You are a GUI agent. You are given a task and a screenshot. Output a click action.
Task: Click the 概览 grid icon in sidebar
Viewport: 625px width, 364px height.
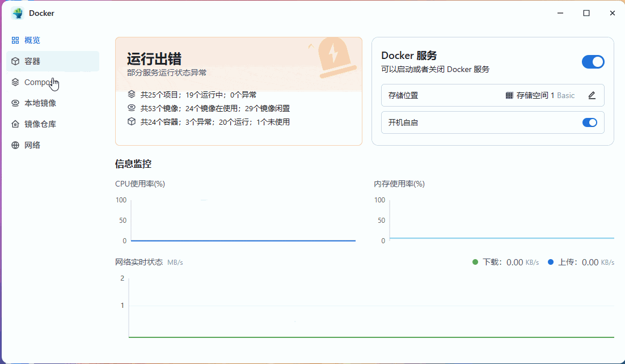coord(15,40)
